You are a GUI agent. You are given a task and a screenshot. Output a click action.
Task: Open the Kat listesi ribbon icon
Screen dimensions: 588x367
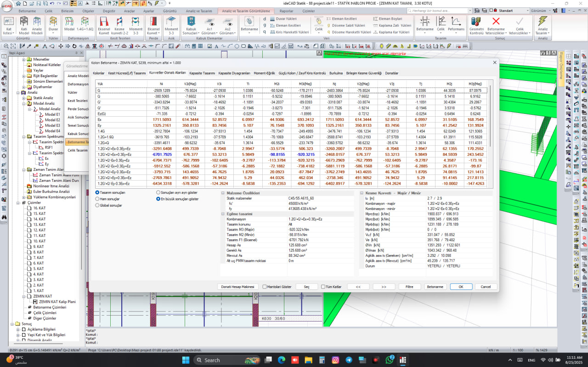(9, 26)
